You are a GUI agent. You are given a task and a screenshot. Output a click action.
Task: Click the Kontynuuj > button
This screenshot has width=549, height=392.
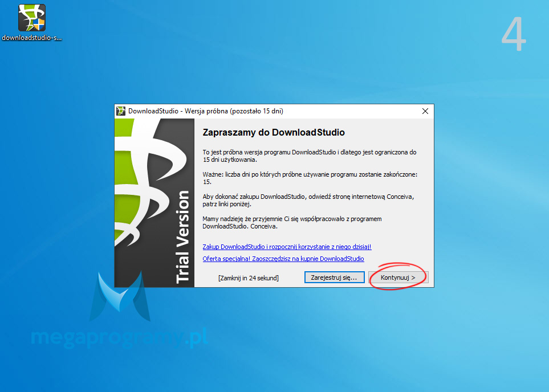(x=398, y=277)
